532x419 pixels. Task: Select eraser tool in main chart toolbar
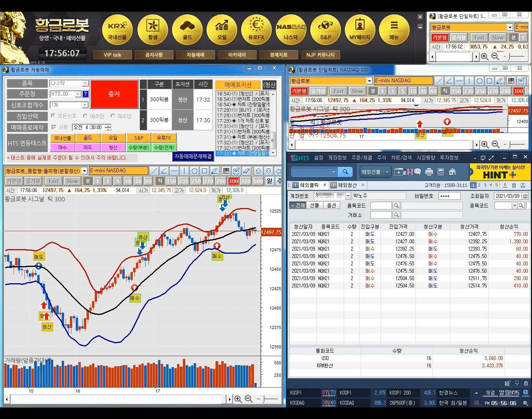coord(246,171)
